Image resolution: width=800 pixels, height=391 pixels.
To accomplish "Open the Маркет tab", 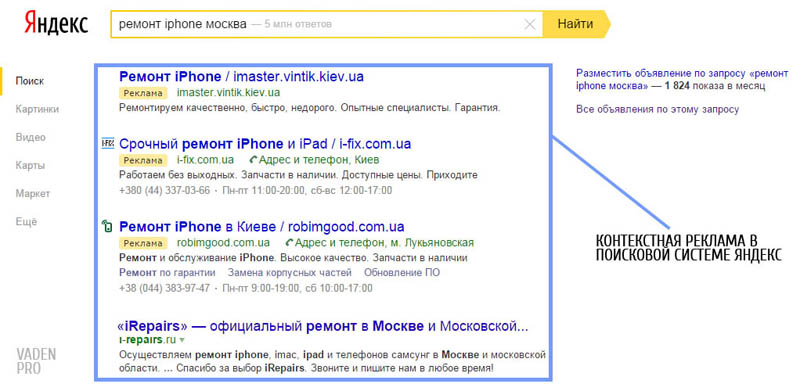I will (33, 193).
